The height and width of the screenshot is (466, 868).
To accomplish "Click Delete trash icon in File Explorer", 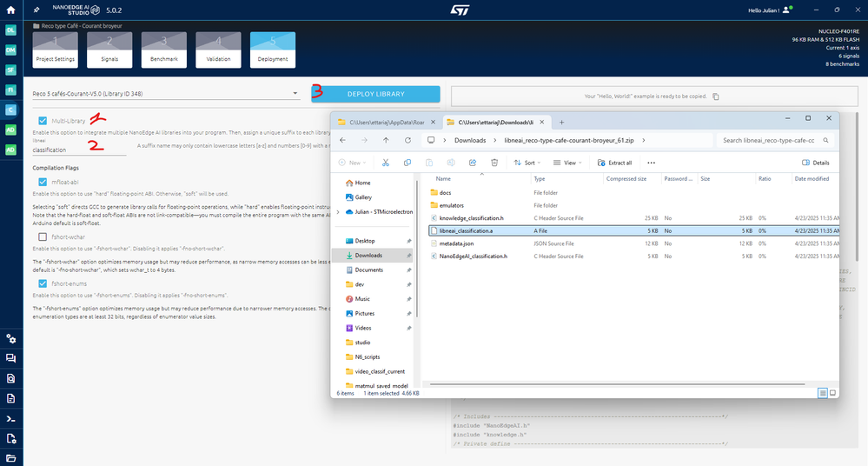I will pyautogui.click(x=494, y=163).
